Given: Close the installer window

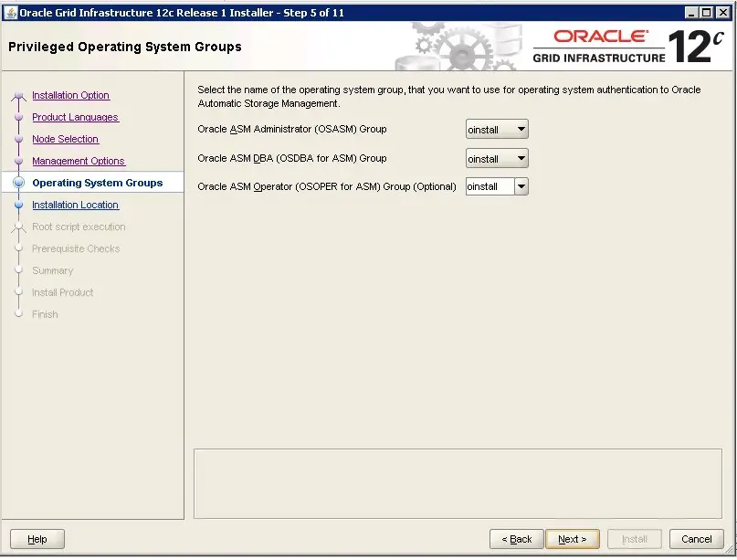Looking at the screenshot, I should (723, 13).
